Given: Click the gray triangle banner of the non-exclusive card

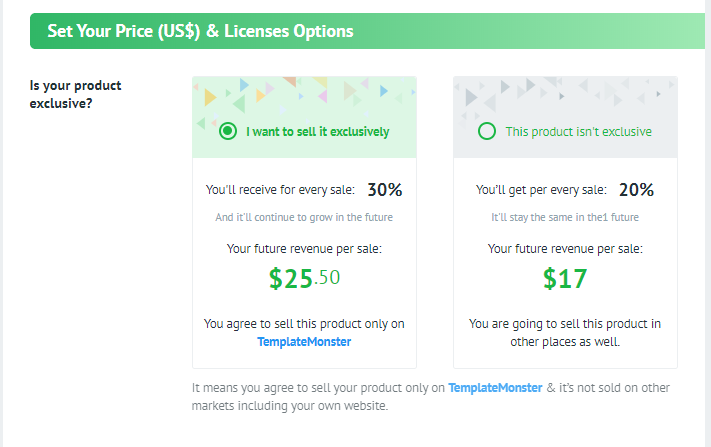Looking at the screenshot, I should point(564,97).
